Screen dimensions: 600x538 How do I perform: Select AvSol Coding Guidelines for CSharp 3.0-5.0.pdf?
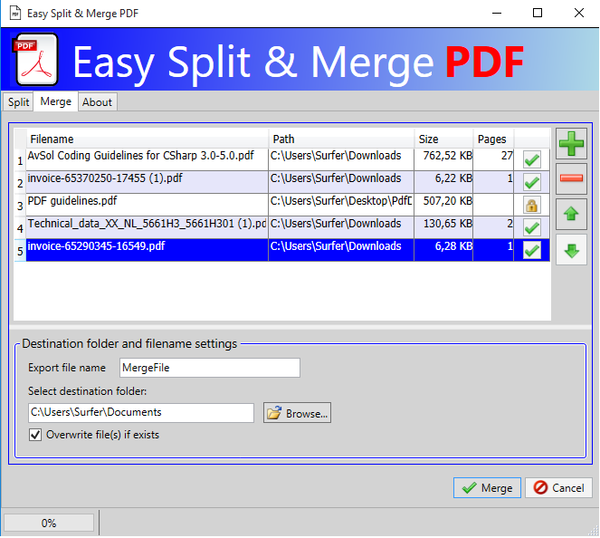click(147, 160)
